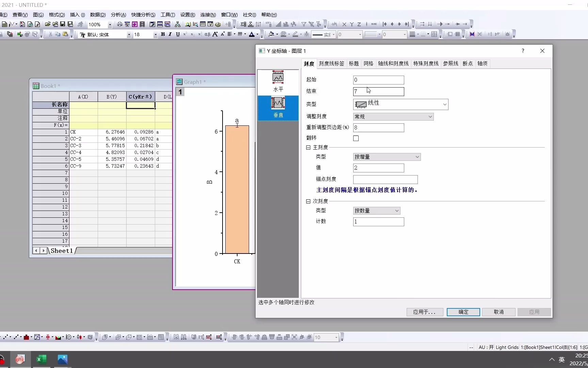Screen dimensions: 588x368
Task: Click the fill color paint bucket icon
Action: pos(271,34)
